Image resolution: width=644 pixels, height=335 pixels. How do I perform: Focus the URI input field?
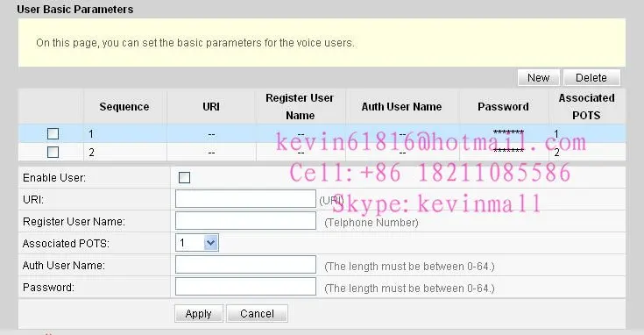(245, 199)
